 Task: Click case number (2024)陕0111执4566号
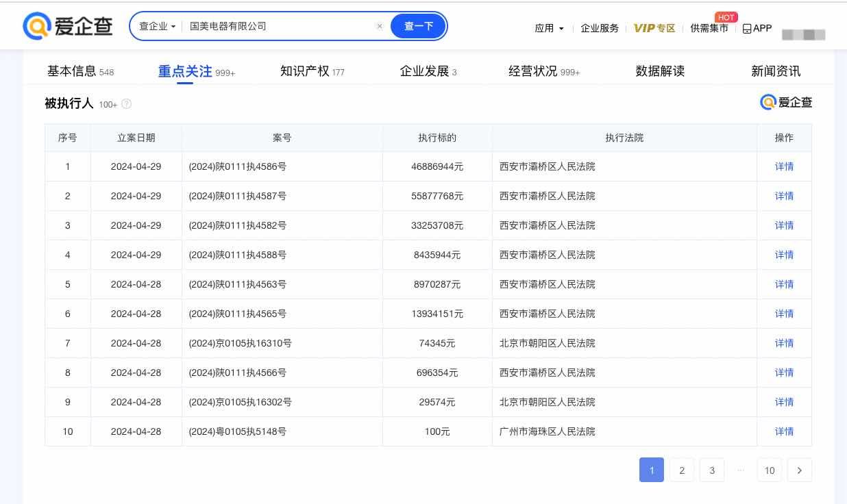click(x=238, y=373)
